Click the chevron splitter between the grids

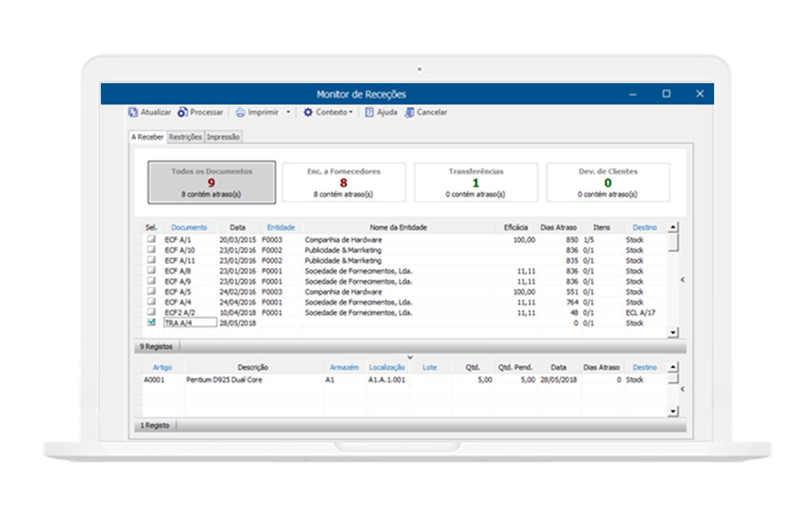point(410,357)
